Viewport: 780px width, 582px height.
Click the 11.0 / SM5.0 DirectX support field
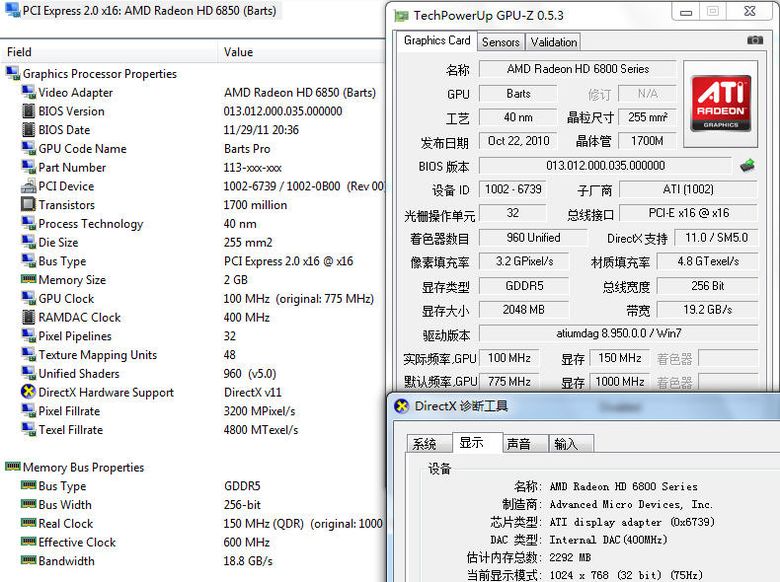click(716, 238)
